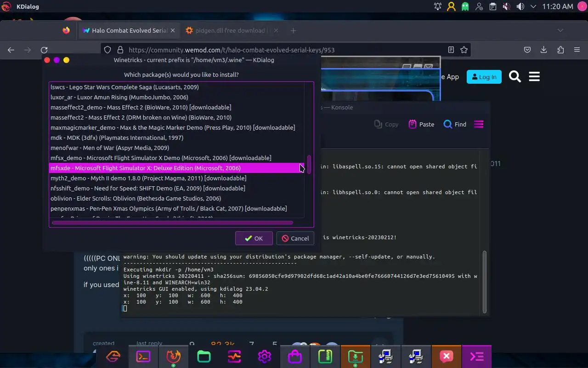Open the Firefox application menu
Image resolution: width=588 pixels, height=368 pixels.
[x=577, y=50]
